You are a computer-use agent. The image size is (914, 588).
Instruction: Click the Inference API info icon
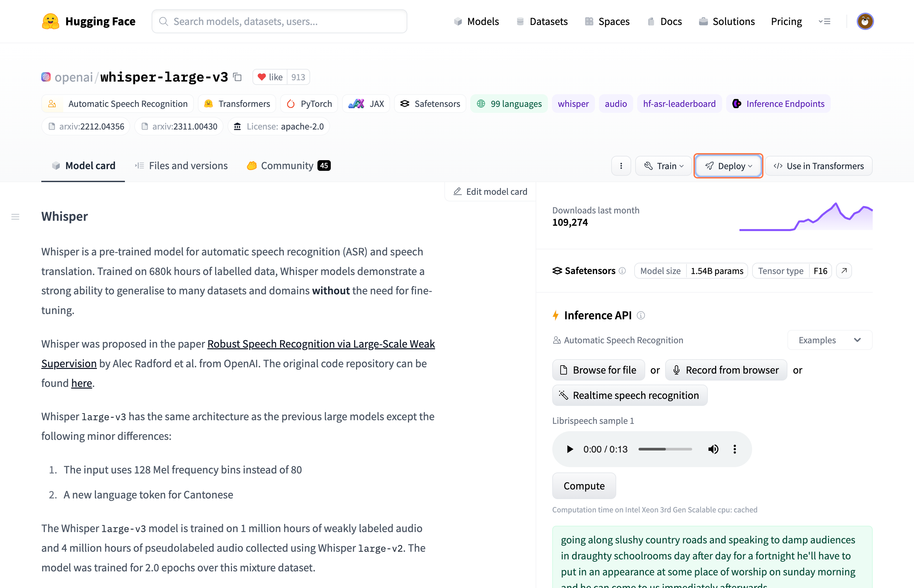click(x=641, y=315)
